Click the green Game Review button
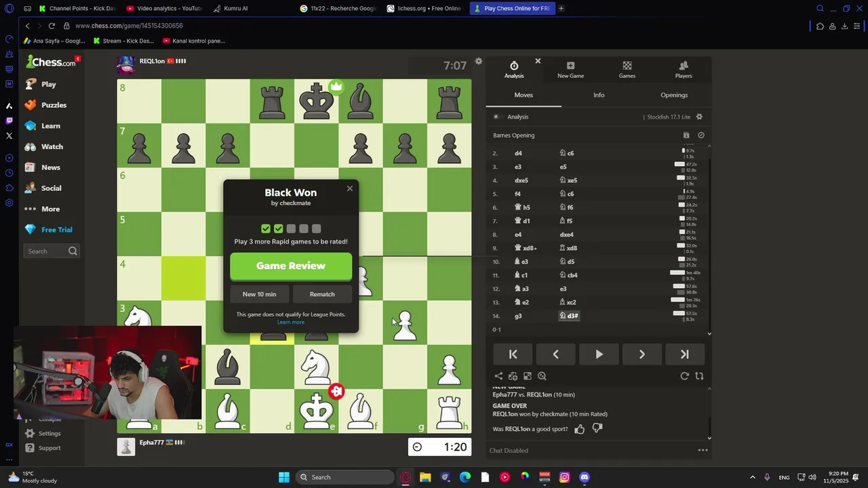The image size is (868, 488). 291,266
